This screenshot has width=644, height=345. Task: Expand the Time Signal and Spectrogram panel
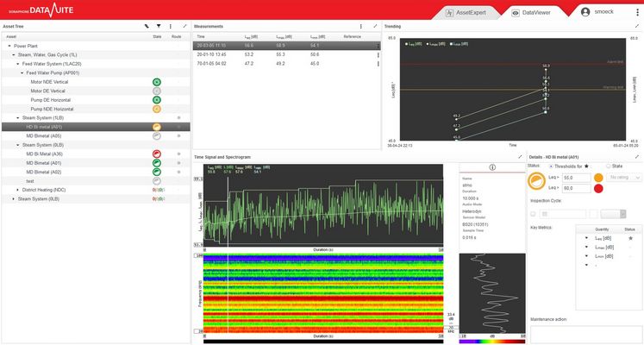(x=520, y=157)
